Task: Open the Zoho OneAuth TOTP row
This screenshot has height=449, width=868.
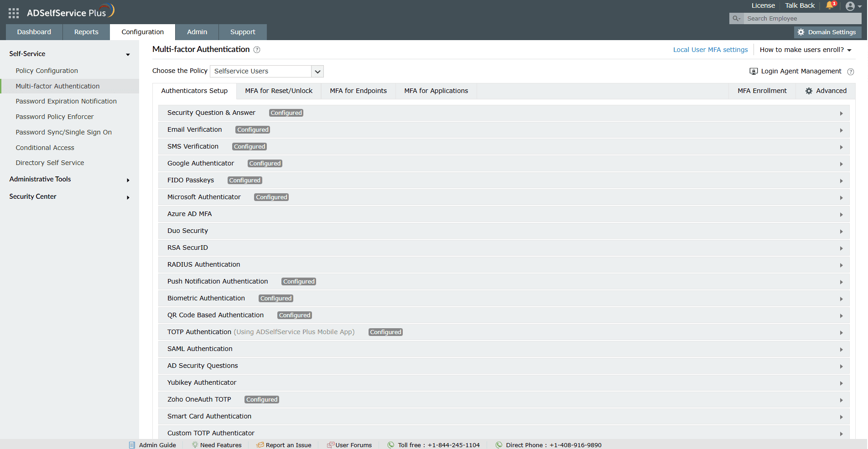Action: (504, 400)
